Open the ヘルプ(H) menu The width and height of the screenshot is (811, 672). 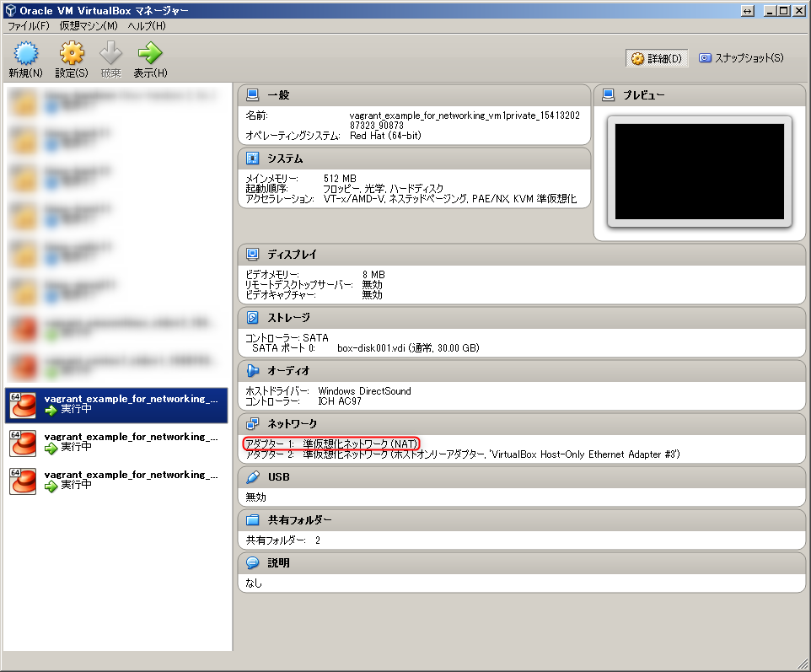(147, 26)
